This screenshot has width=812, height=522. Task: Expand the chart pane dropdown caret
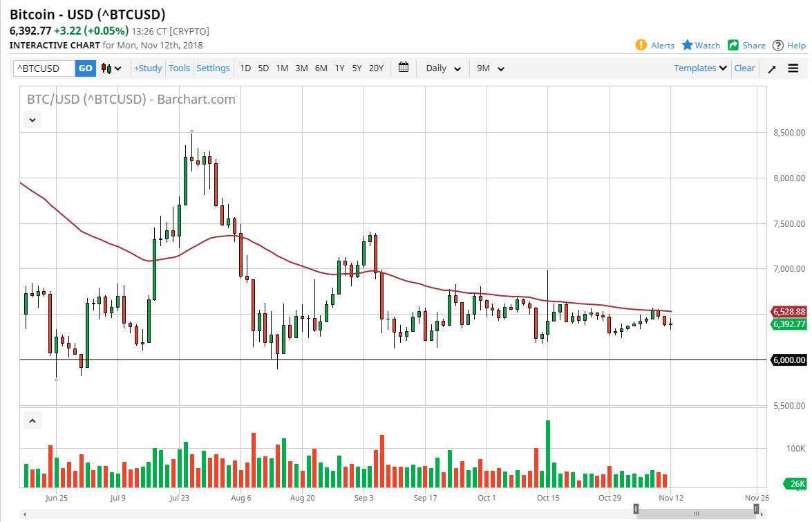[x=32, y=119]
